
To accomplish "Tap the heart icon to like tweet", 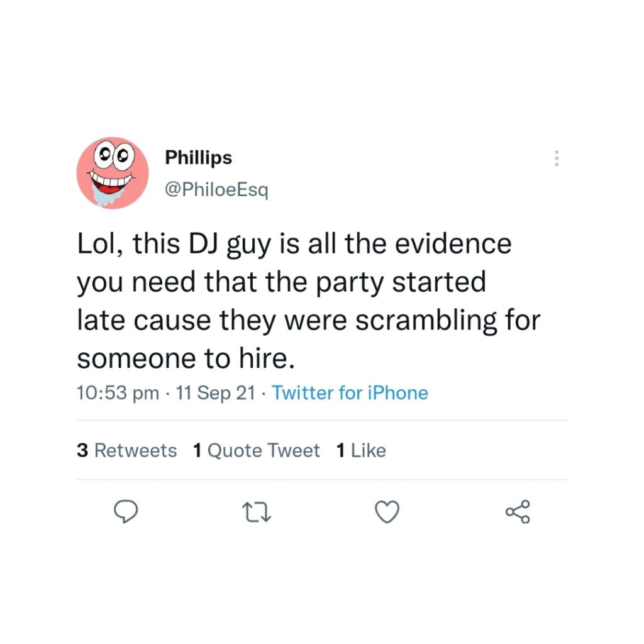I will (387, 513).
